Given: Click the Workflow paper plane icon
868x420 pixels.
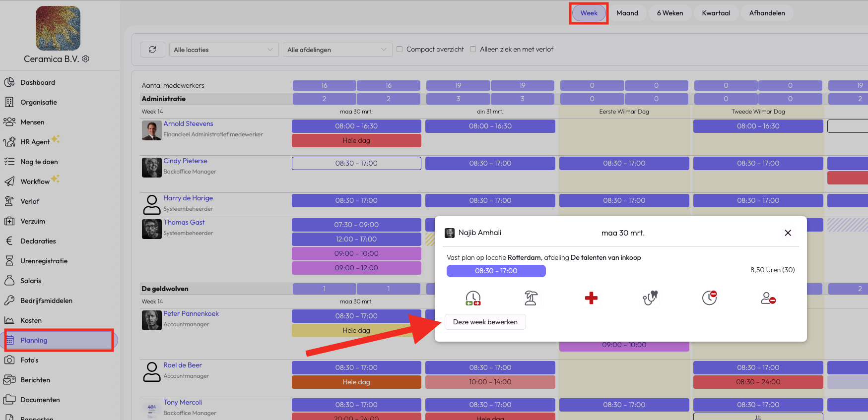Looking at the screenshot, I should coord(9,181).
